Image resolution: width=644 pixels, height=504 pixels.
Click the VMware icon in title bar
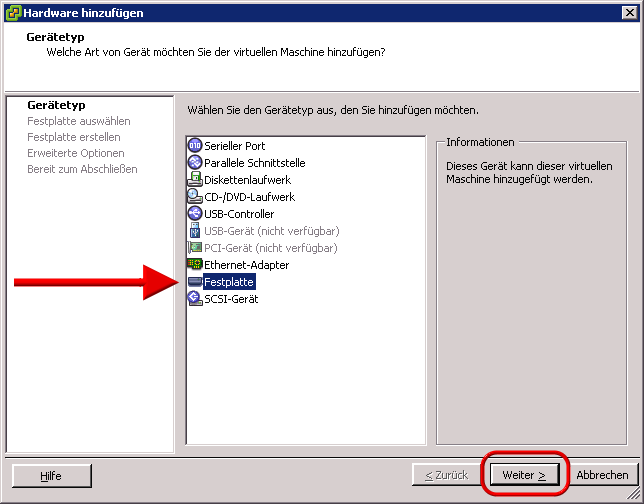click(11, 13)
